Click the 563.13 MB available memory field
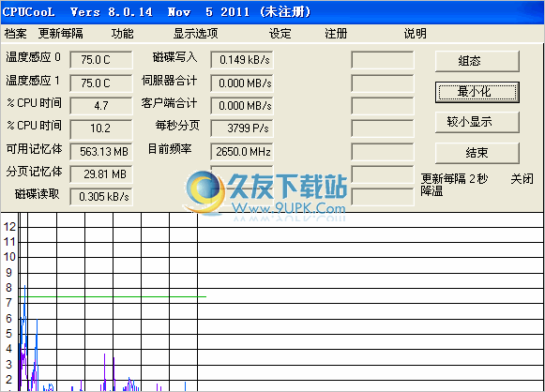Viewport: 545px width, 392px height. [x=101, y=152]
